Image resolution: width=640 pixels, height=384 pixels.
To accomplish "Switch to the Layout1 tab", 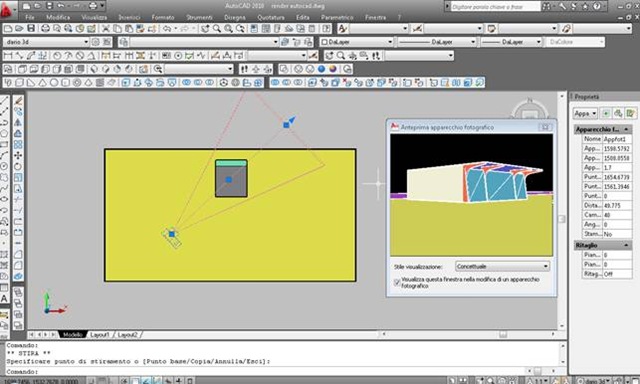I will (100, 335).
